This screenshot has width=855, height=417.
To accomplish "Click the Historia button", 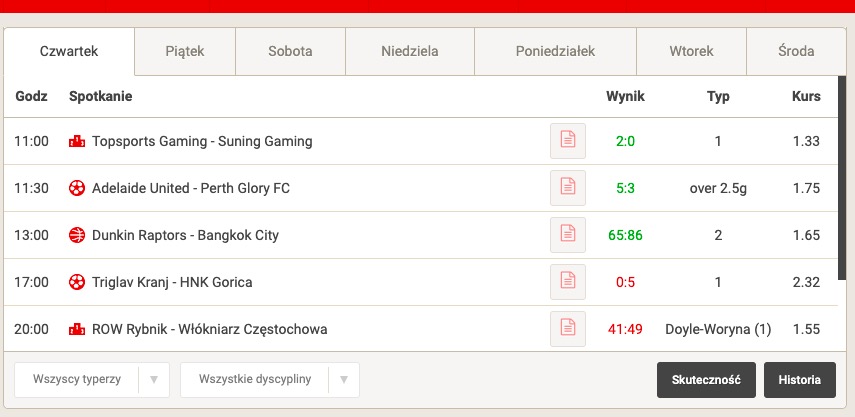I will [x=799, y=380].
